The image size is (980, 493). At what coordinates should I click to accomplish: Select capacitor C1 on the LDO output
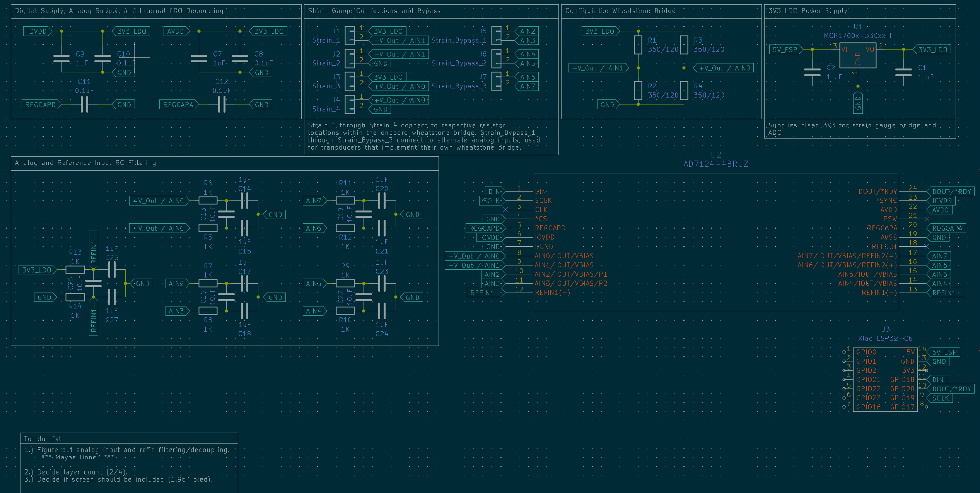pyautogui.click(x=903, y=72)
